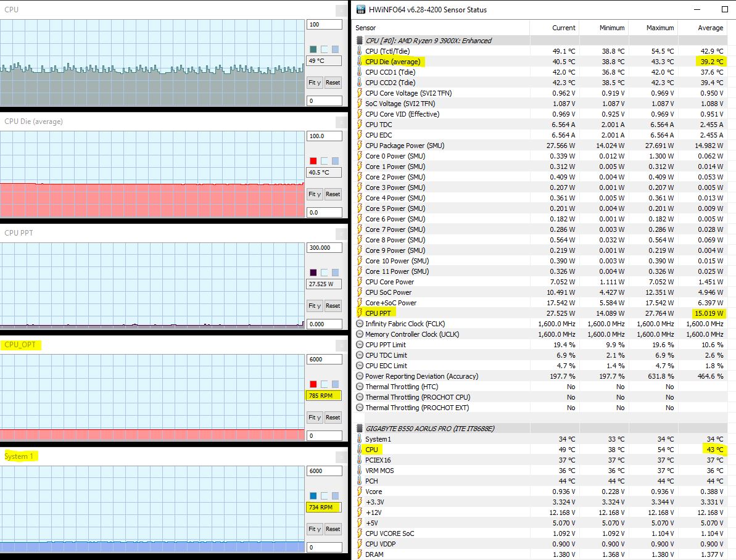Select the +12V sensor row
The height and width of the screenshot is (560, 736).
point(540,513)
